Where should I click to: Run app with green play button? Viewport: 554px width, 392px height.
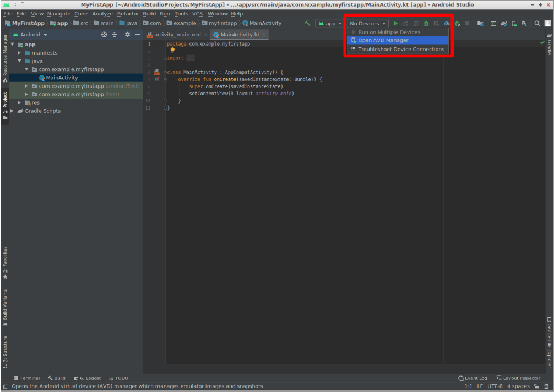pos(395,23)
